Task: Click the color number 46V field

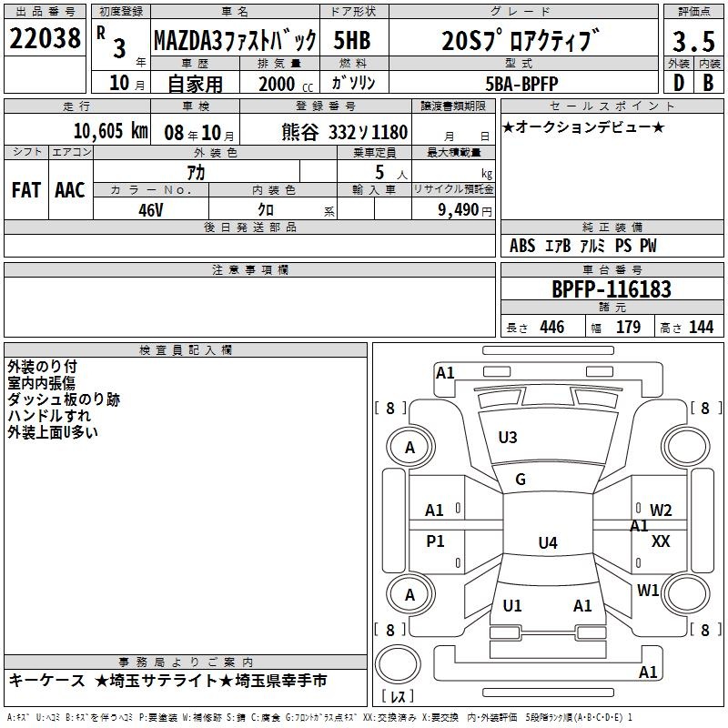Action: [x=151, y=210]
